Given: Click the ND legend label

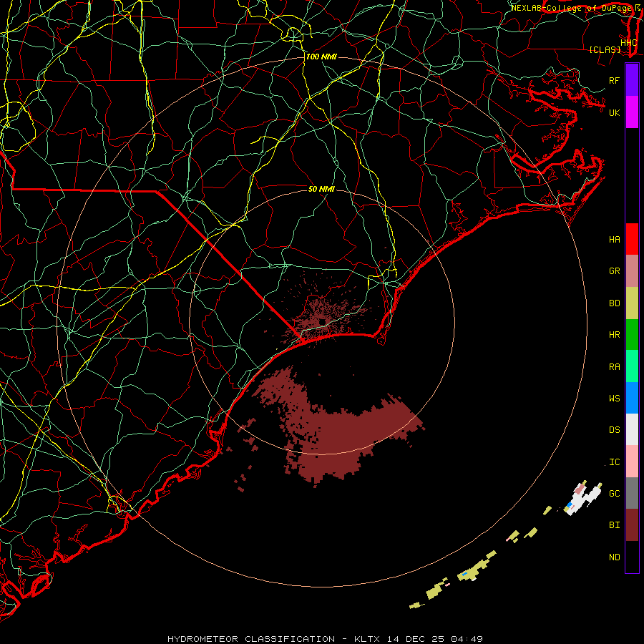Looking at the screenshot, I should coord(615,557).
